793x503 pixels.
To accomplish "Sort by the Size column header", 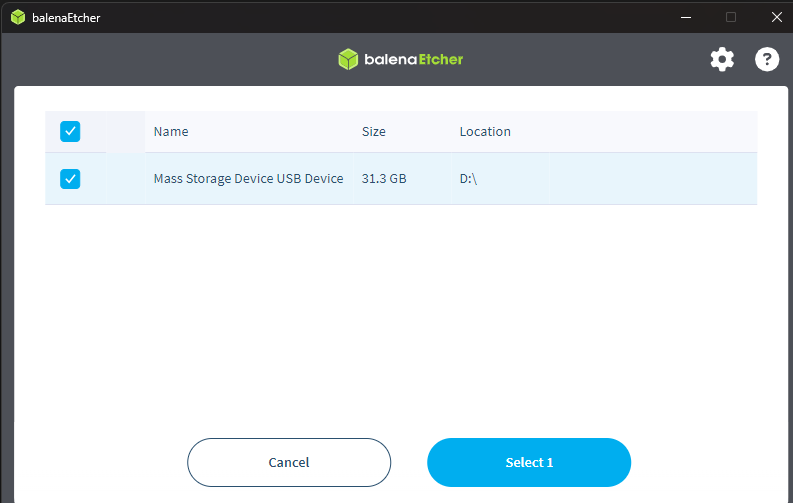I will 374,131.
